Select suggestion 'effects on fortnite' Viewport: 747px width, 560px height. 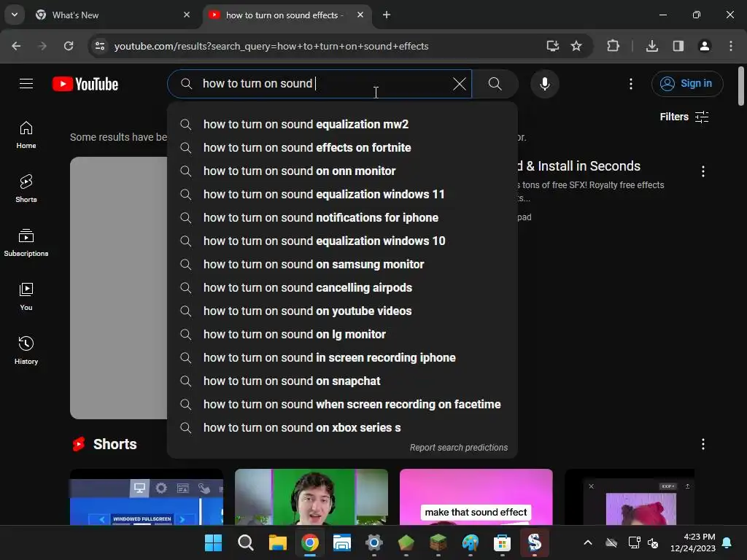tap(342, 147)
